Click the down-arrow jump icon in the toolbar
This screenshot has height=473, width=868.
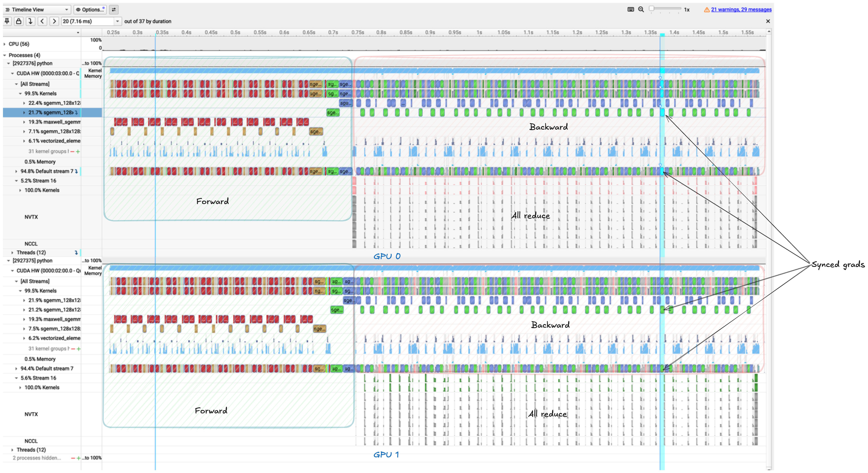click(x=30, y=21)
